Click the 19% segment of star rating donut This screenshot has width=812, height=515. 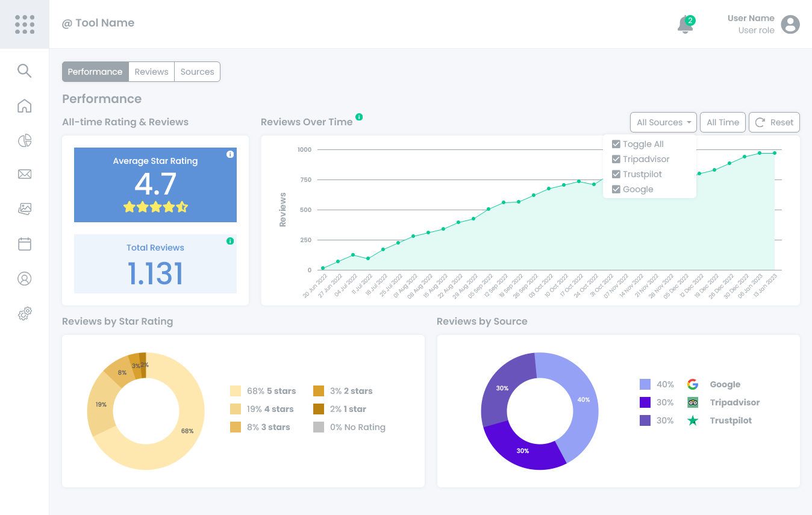point(101,405)
